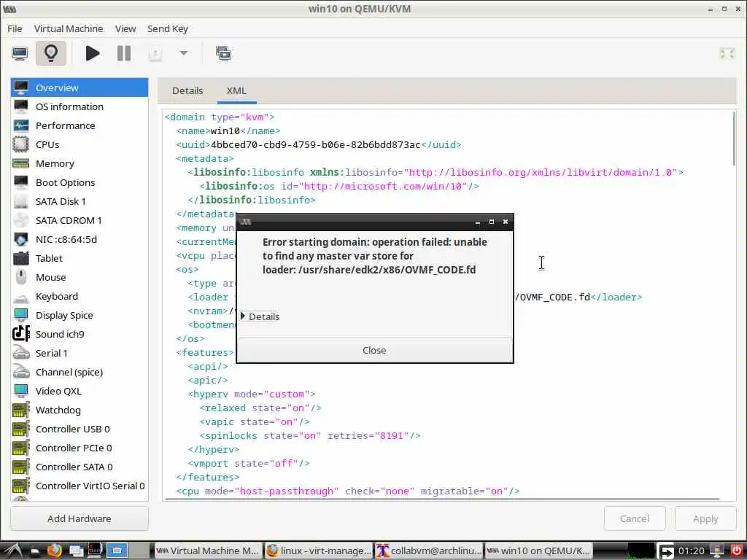The width and height of the screenshot is (747, 560).
Task: Click the cpu mode host-passthrough line
Action: click(348, 491)
